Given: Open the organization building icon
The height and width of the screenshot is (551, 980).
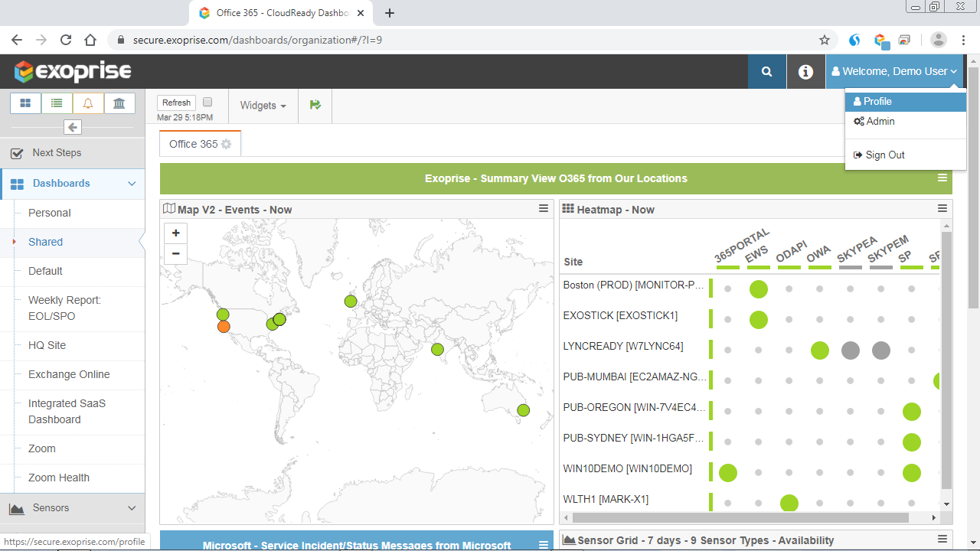Looking at the screenshot, I should coord(119,103).
